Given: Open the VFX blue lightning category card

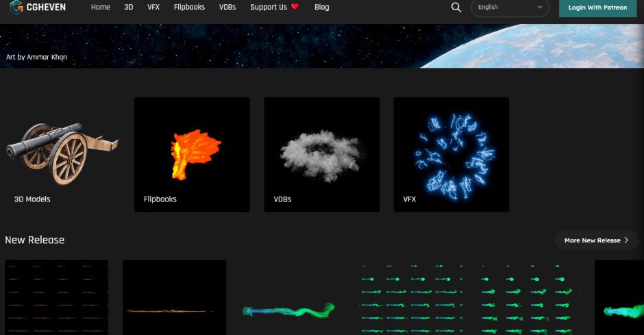Looking at the screenshot, I should pos(451,155).
